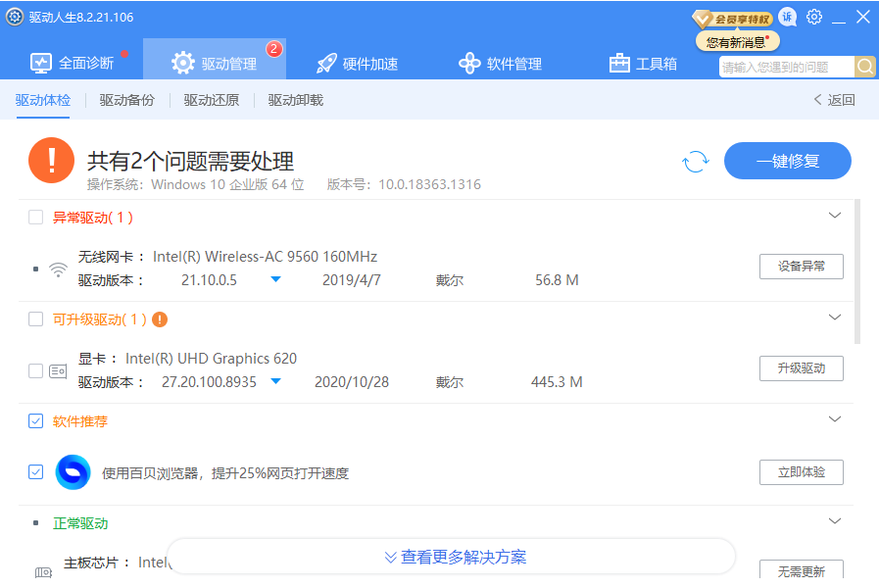Select the 驱动备份 sub-tab
Screen dimensions: 879x588
(127, 100)
